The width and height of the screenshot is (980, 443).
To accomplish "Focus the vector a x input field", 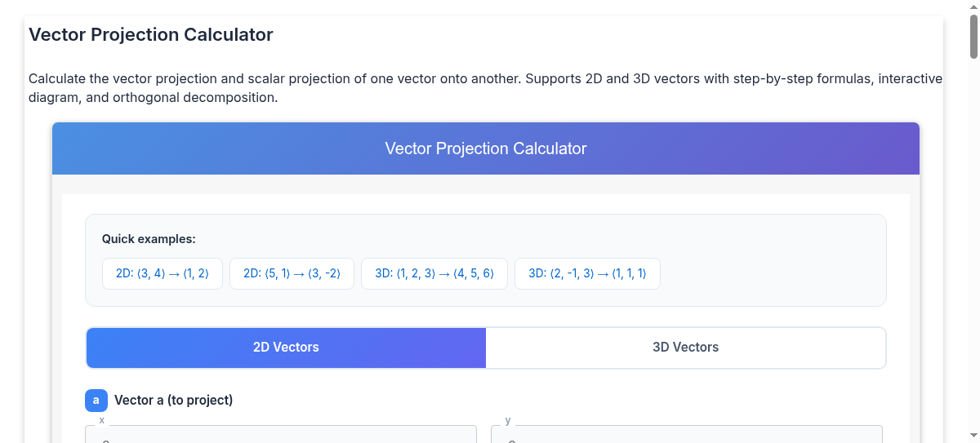I will point(280,436).
